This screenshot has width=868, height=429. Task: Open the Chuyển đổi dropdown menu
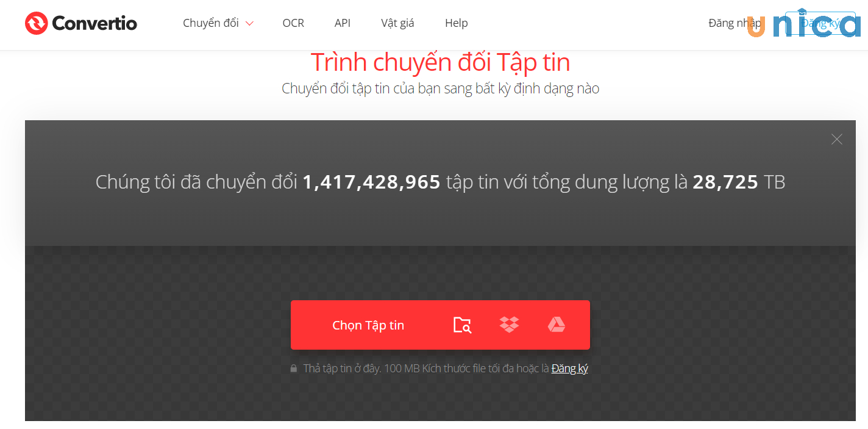(x=210, y=23)
